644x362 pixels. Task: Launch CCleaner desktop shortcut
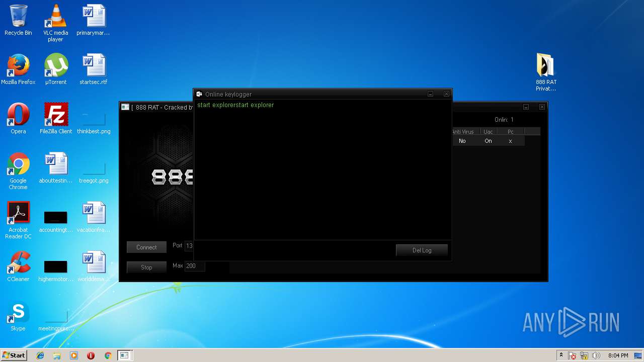coord(18,266)
